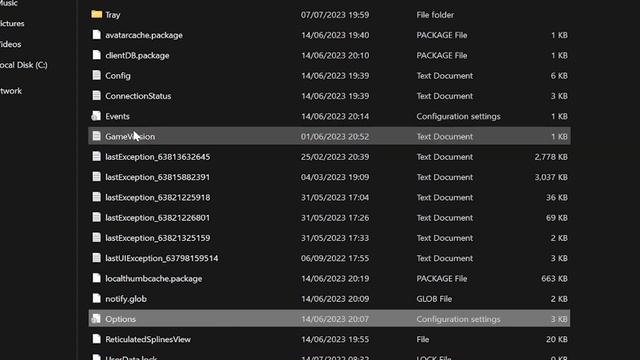The width and height of the screenshot is (640, 360).
Task: Select notify.glob file name
Action: (126, 299)
